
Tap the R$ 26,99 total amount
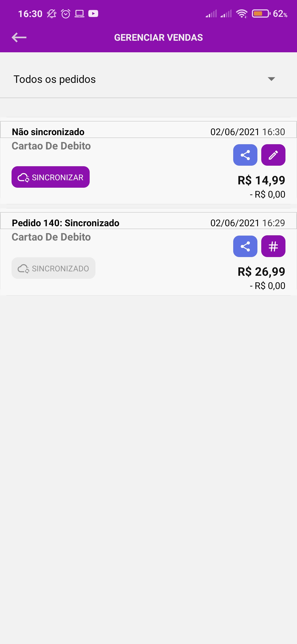pyautogui.click(x=261, y=272)
